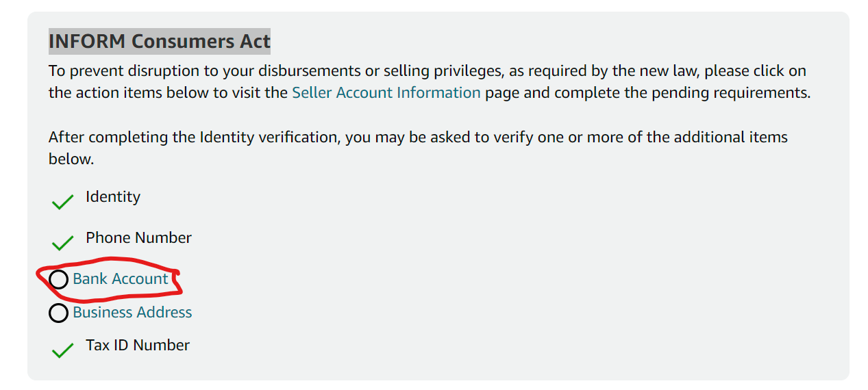Select the empty circle next to Business Address

click(x=58, y=313)
